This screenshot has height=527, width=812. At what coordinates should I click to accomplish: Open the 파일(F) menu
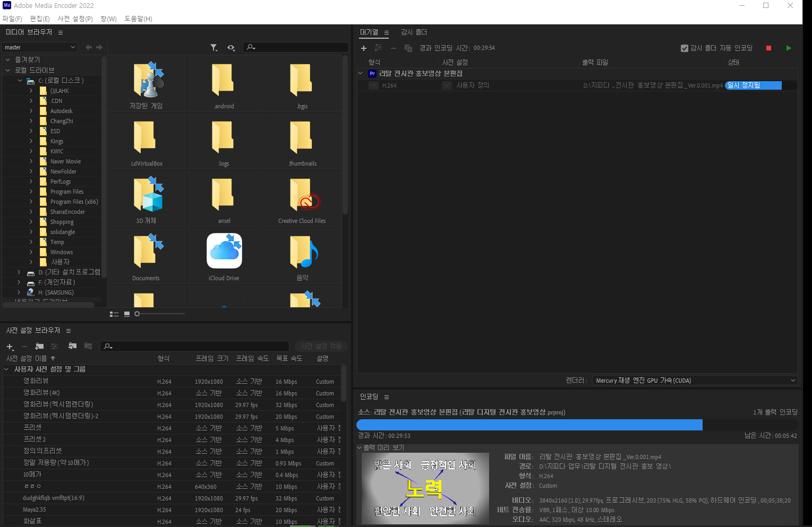12,19
